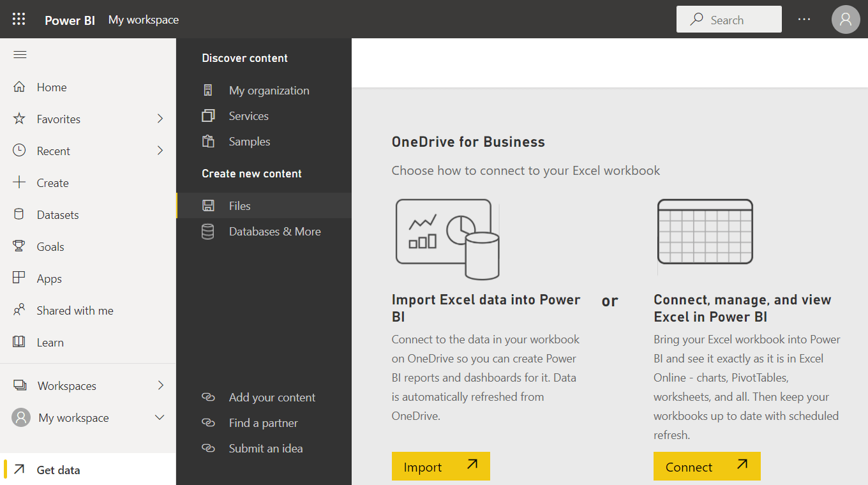868x485 pixels.
Task: Go to Home in navigation
Action: tap(88, 87)
